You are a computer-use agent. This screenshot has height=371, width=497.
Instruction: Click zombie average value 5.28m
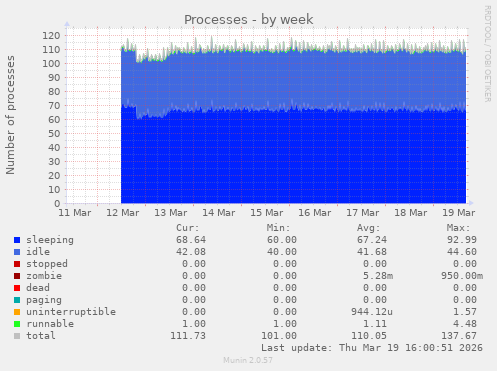point(378,276)
